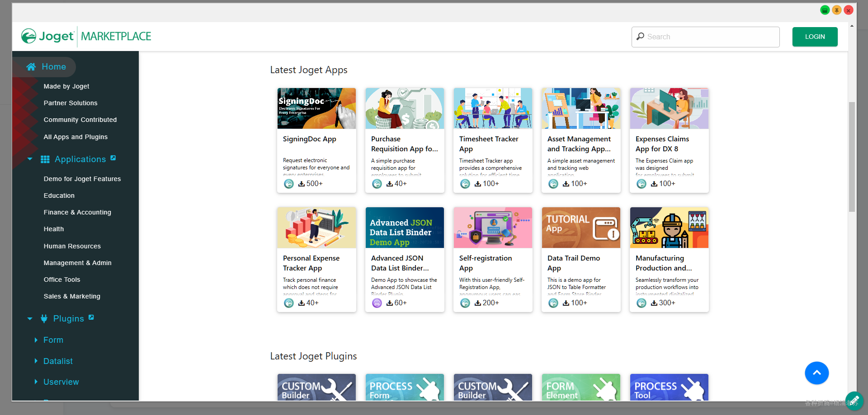Image resolution: width=868 pixels, height=415 pixels.
Task: Open Community Contributed menu item
Action: [80, 120]
